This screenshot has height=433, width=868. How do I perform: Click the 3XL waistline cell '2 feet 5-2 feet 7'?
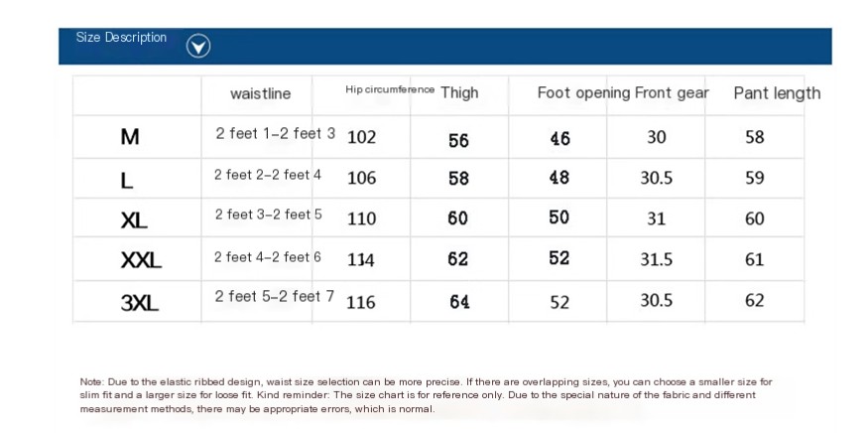tap(275, 296)
